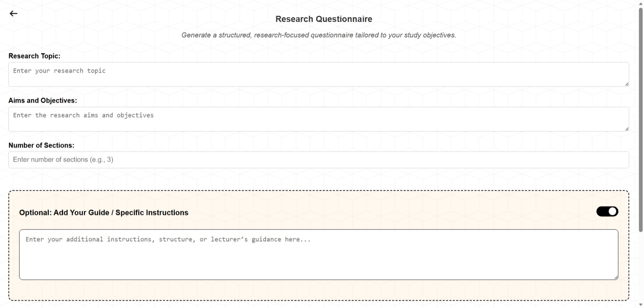Click the Aims and Objectives resize handle

[627, 129]
